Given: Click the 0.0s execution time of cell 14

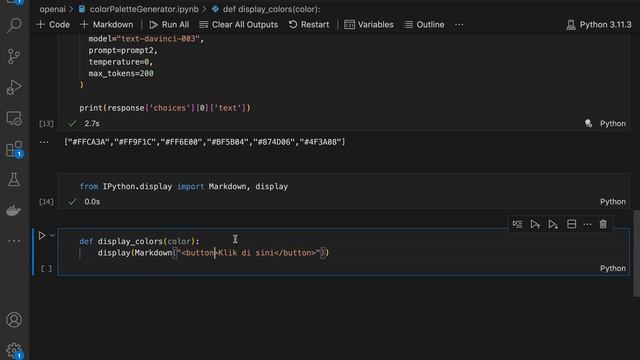Looking at the screenshot, I should click(x=92, y=202).
